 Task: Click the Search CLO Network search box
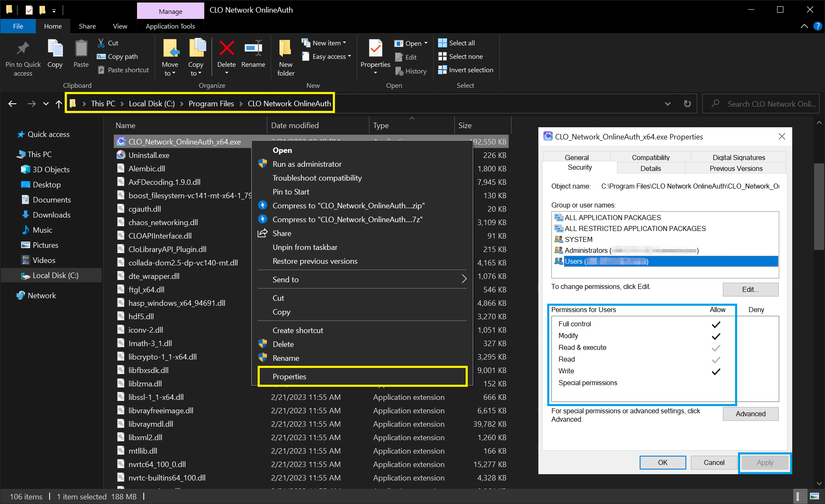point(761,104)
